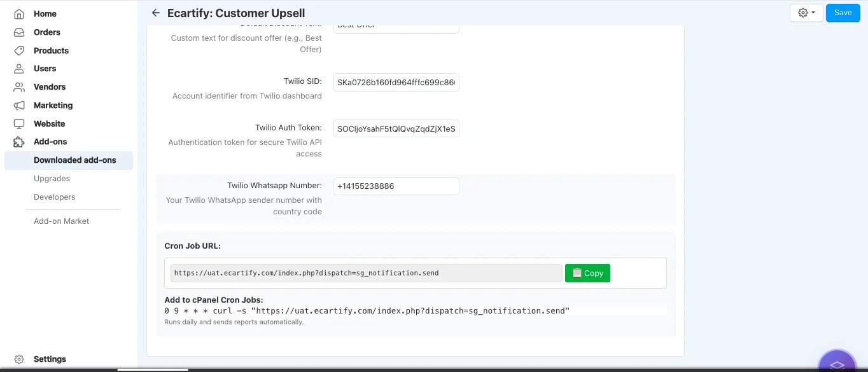This screenshot has width=868, height=372.
Task: Go to the Developers submenu item
Action: pyautogui.click(x=54, y=197)
